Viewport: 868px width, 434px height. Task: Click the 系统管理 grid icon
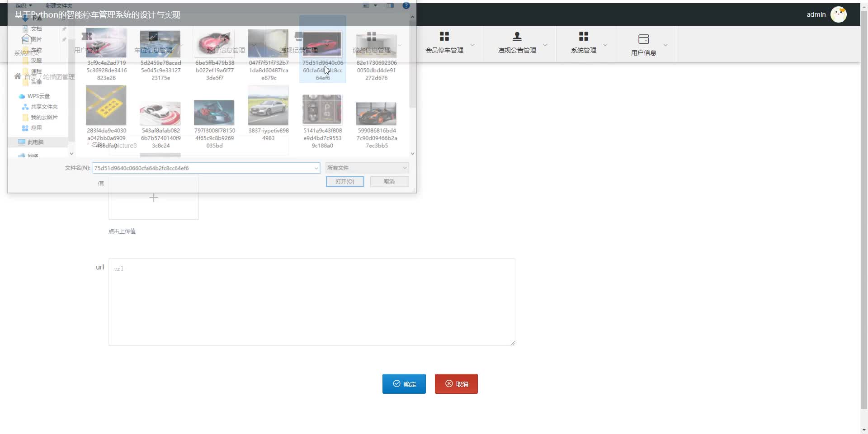click(x=584, y=36)
